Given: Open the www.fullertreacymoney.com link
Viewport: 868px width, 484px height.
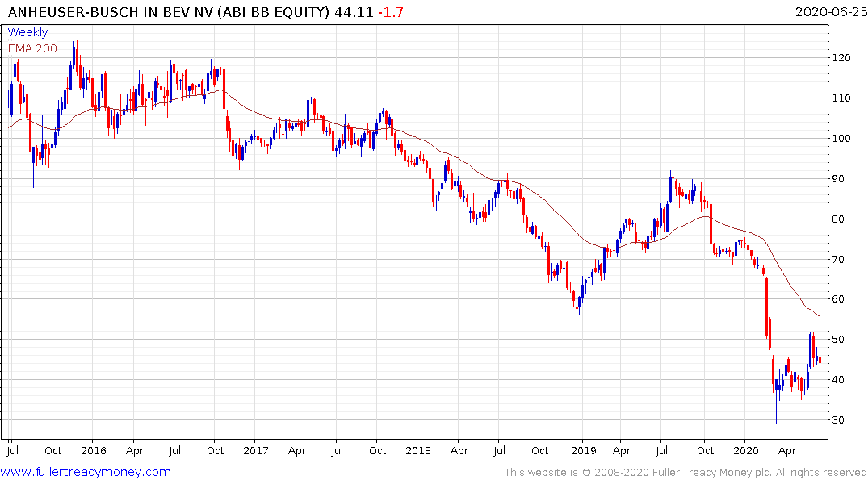Looking at the screenshot, I should click(86, 472).
